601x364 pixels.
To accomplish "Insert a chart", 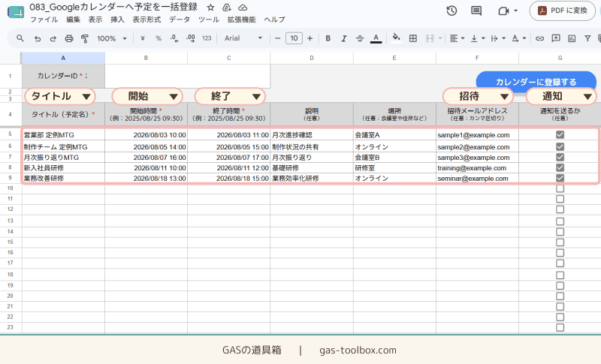I will 572,38.
